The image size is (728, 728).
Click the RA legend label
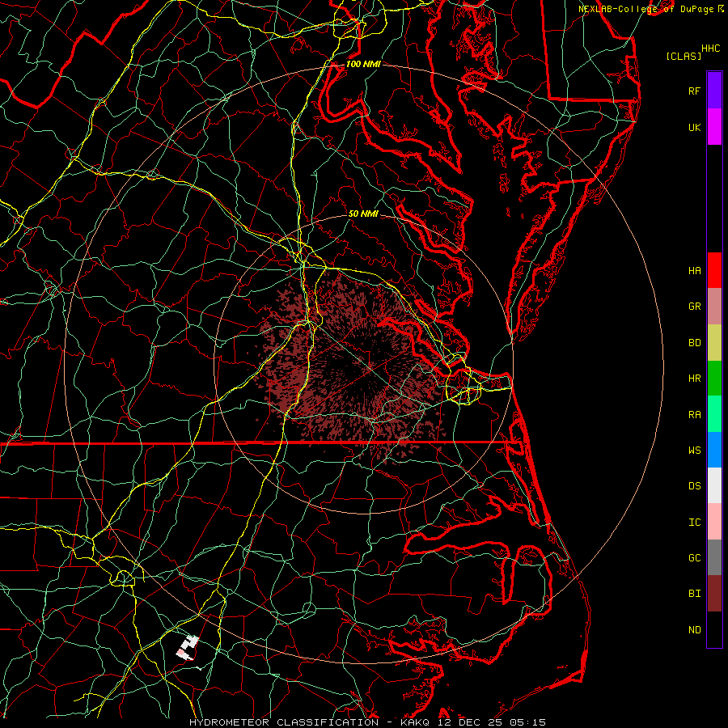[x=694, y=415]
